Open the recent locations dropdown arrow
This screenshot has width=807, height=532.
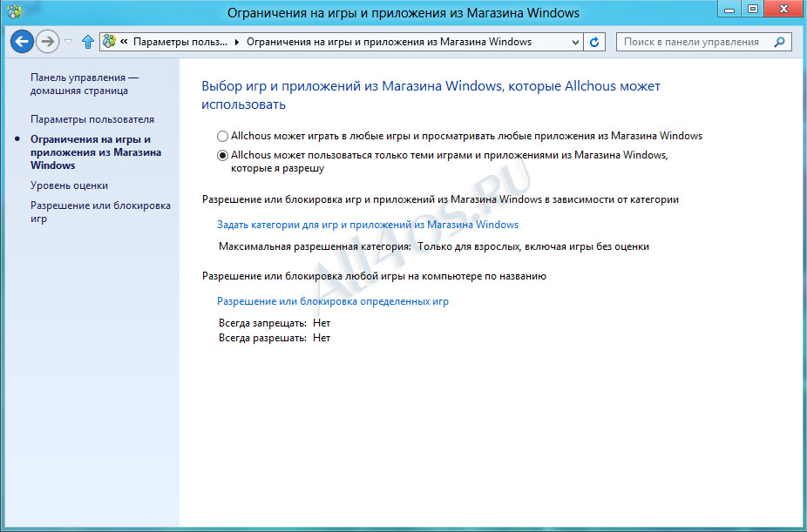[x=69, y=42]
